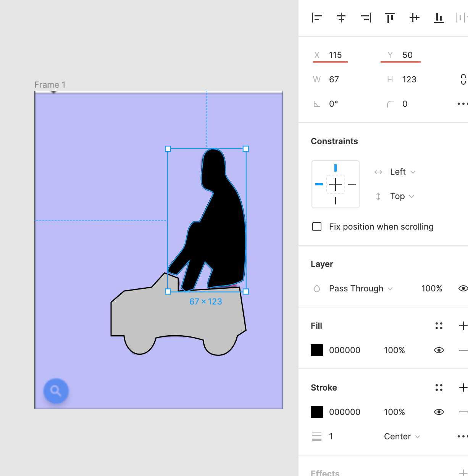Enable Fix position when scrolling
This screenshot has width=468, height=476.
(317, 227)
